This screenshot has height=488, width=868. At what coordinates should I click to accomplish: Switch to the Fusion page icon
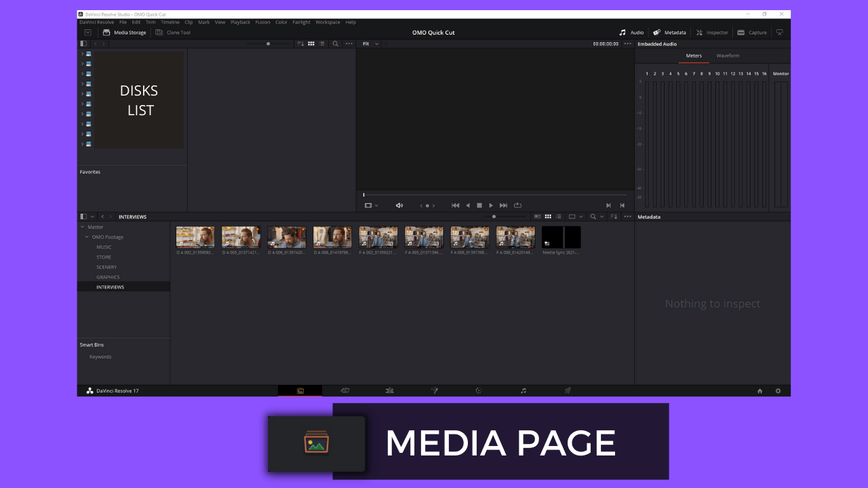[434, 390]
